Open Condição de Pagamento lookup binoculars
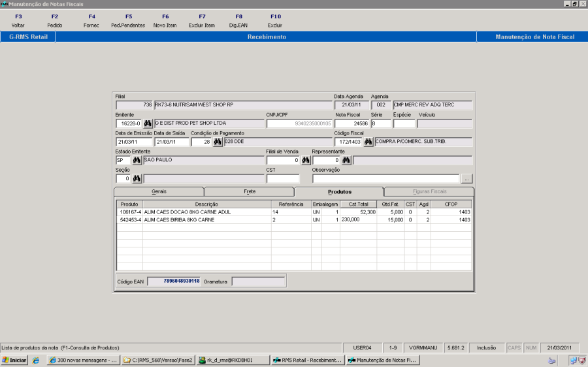 pyautogui.click(x=218, y=142)
